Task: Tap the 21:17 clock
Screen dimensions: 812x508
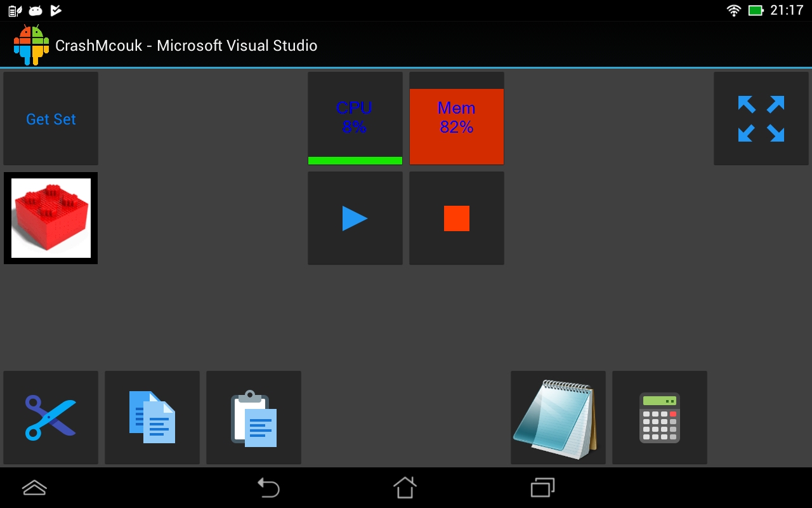Action: pos(787,10)
